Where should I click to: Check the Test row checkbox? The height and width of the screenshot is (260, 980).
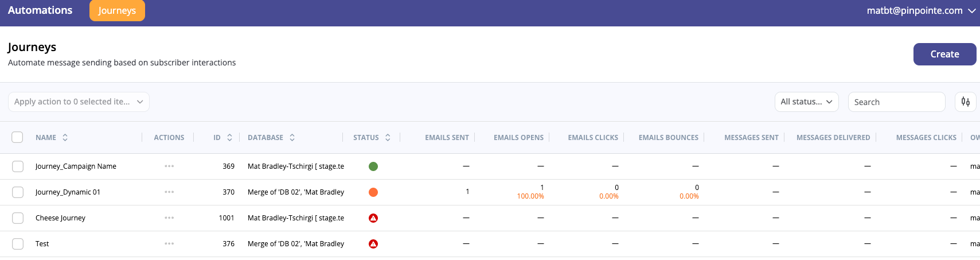pyautogui.click(x=18, y=244)
